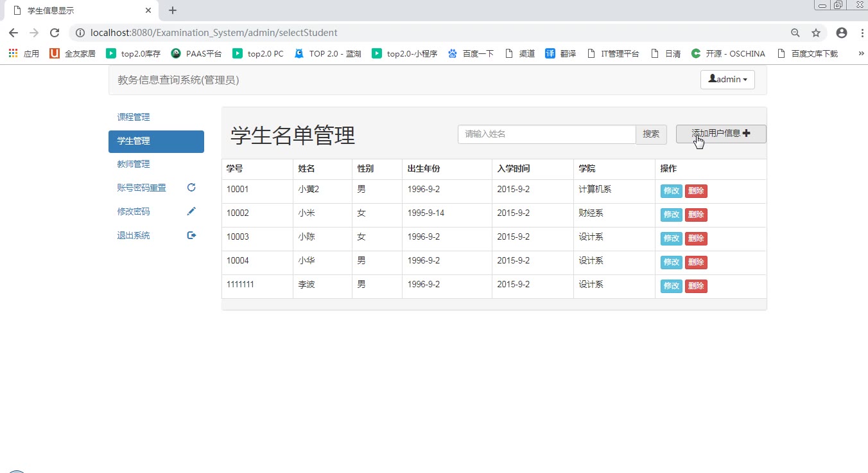Click the browser reload page icon
This screenshot has height=473, width=868.
(55, 33)
